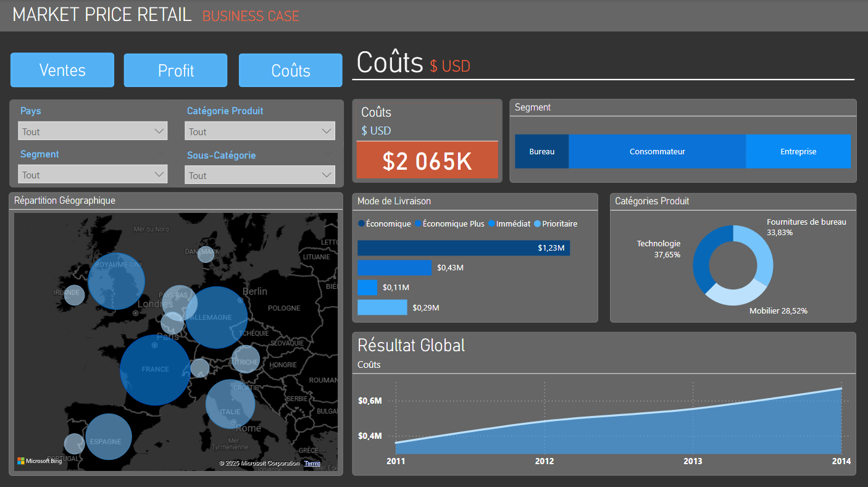Screen dimensions: 868x487
Task: Click the Coûts navigation button
Action: (291, 70)
